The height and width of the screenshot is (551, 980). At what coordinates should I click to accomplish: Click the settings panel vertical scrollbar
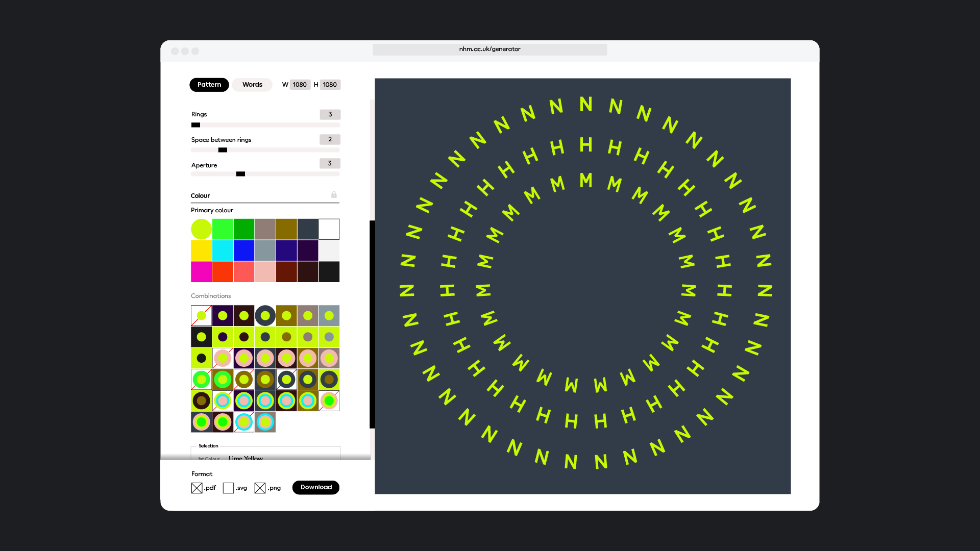pyautogui.click(x=372, y=324)
